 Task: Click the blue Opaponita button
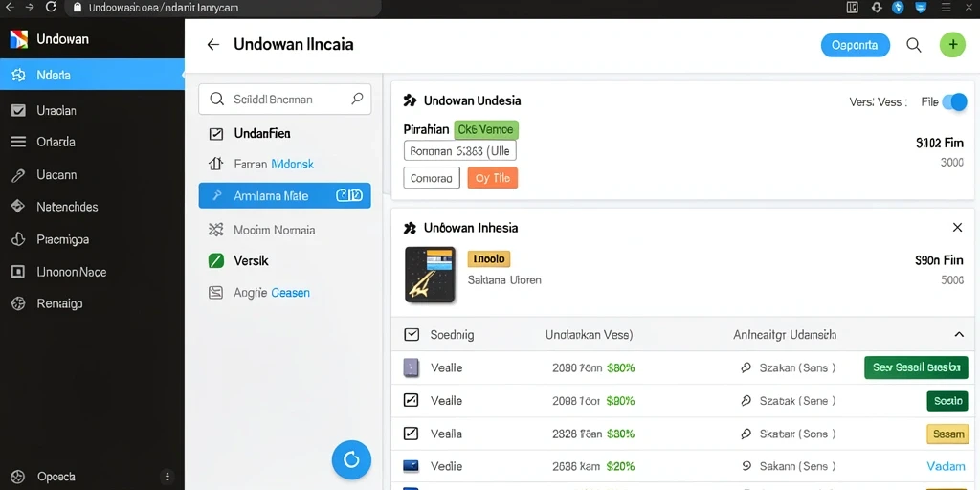pos(855,45)
